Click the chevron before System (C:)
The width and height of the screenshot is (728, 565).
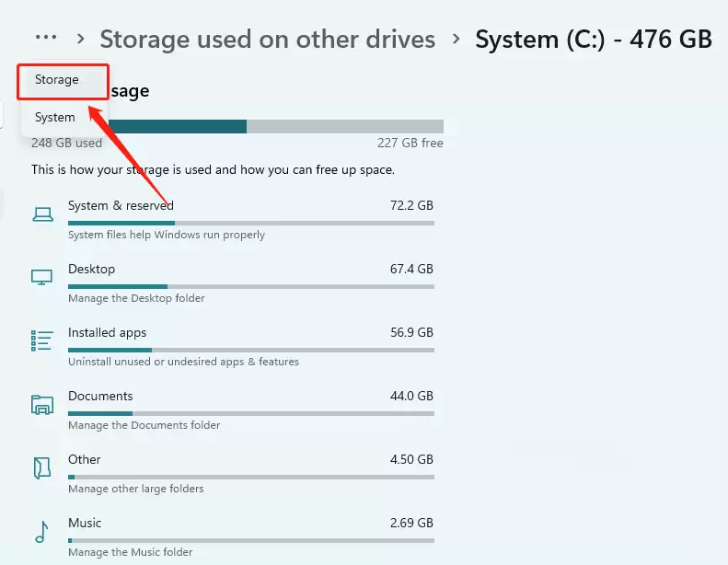pyautogui.click(x=456, y=39)
